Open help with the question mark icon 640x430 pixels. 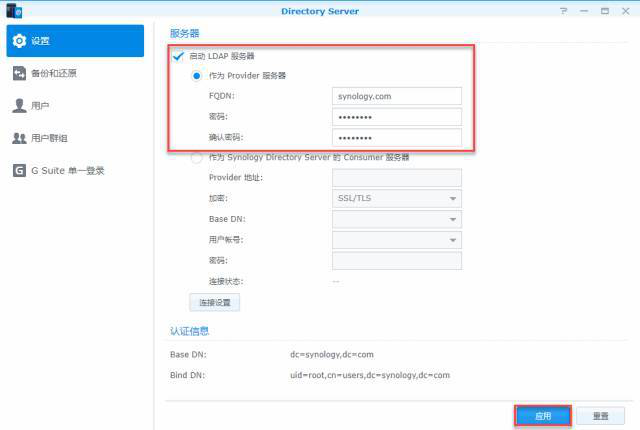564,11
